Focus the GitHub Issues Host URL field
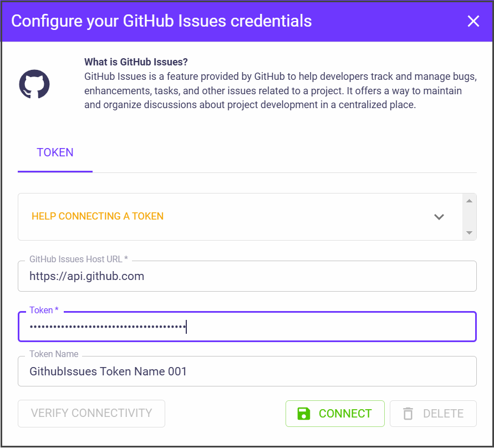494x448 pixels. pyautogui.click(x=247, y=276)
